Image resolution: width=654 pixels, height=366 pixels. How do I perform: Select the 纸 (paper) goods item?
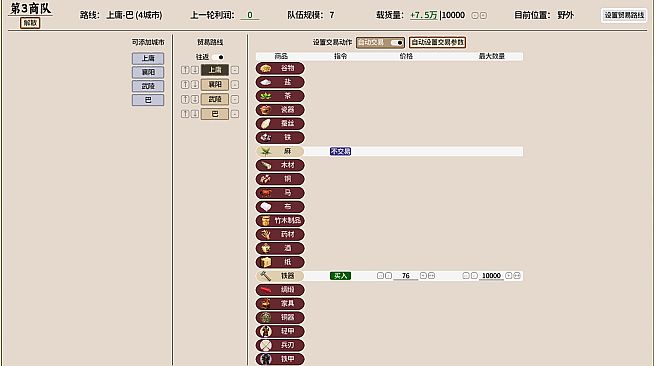point(280,262)
